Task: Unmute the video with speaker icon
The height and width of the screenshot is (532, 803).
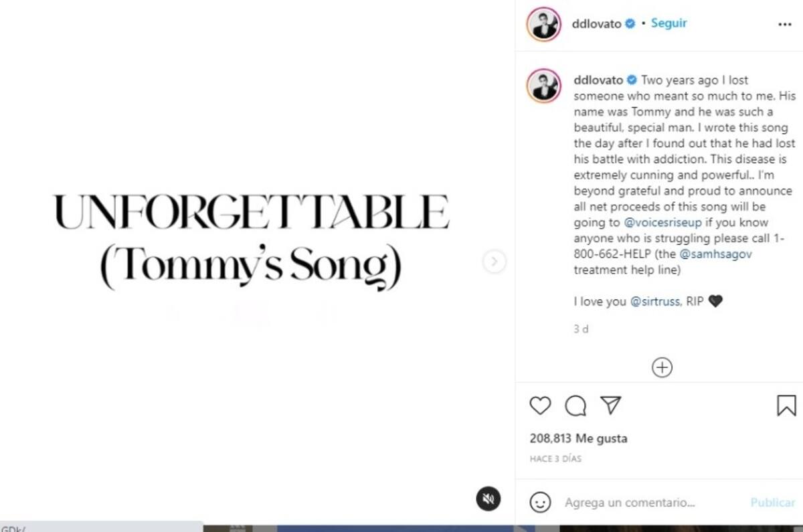Action: point(489,499)
